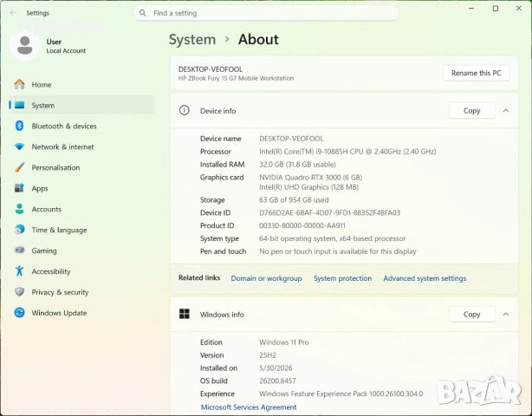This screenshot has height=416, width=532.
Task: Click the back arrow in title bar
Action: coord(13,13)
